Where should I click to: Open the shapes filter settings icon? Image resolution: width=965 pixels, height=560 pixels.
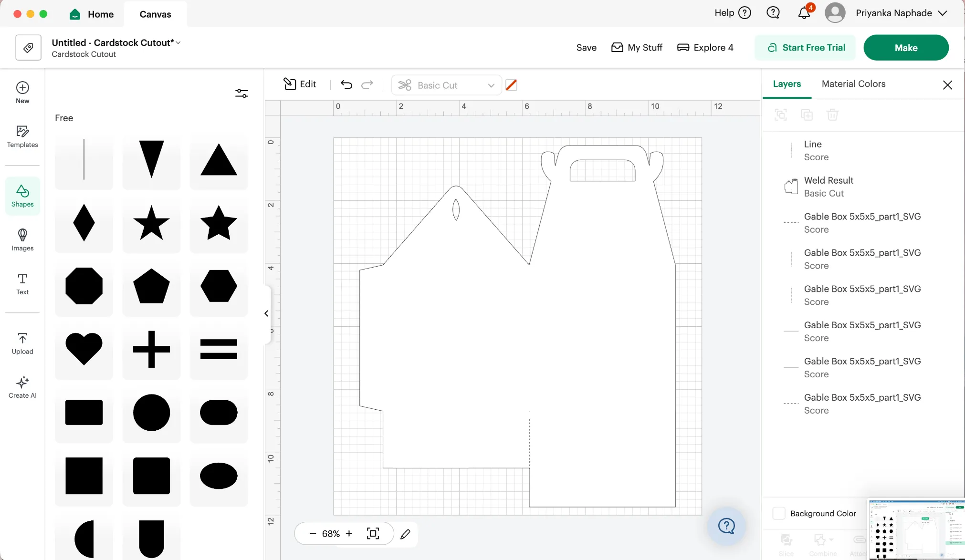point(241,93)
